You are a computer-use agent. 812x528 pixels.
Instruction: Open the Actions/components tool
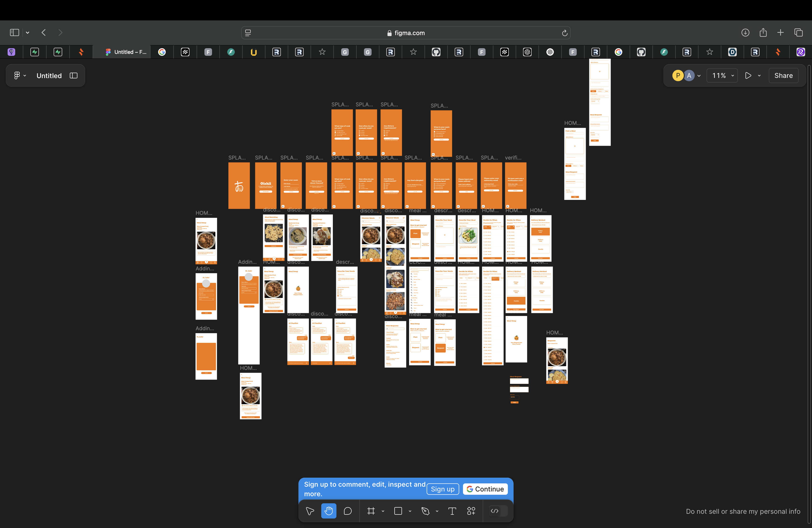tap(471, 511)
